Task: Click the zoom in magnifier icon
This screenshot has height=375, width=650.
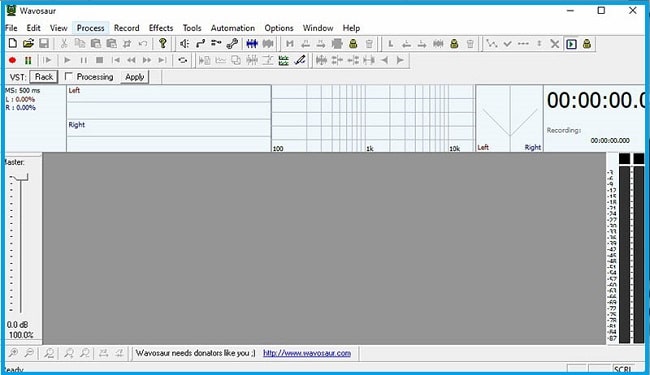Action: pos(13,353)
